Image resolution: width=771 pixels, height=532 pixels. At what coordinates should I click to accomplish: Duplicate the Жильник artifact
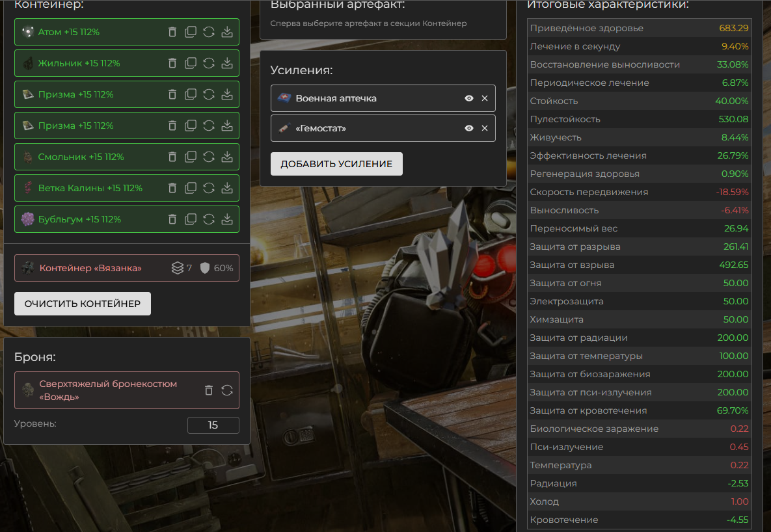[x=191, y=63]
